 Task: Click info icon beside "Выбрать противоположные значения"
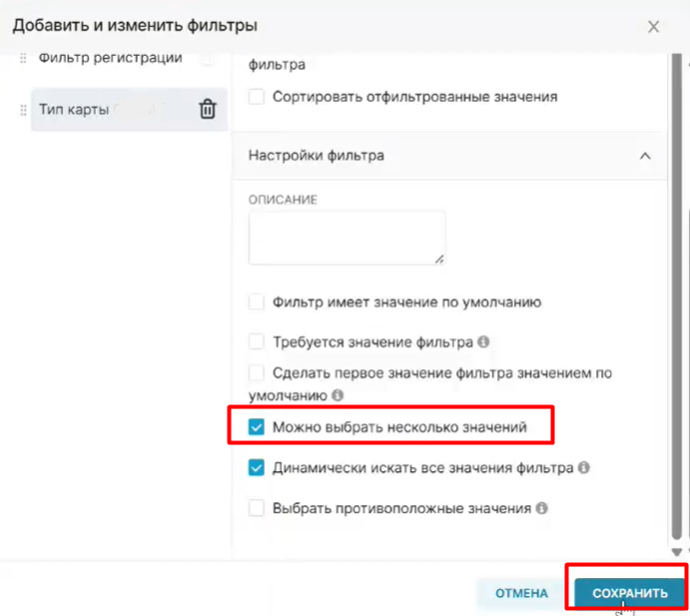541,507
